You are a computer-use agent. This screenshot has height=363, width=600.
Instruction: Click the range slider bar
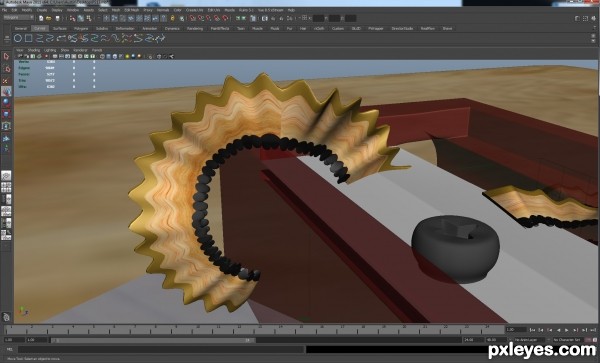pos(153,340)
